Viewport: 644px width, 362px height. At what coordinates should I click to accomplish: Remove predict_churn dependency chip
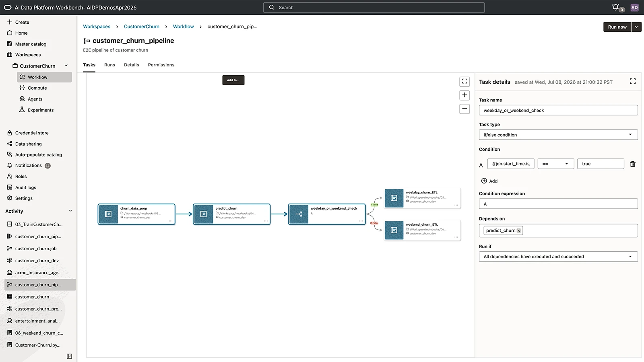pos(519,230)
